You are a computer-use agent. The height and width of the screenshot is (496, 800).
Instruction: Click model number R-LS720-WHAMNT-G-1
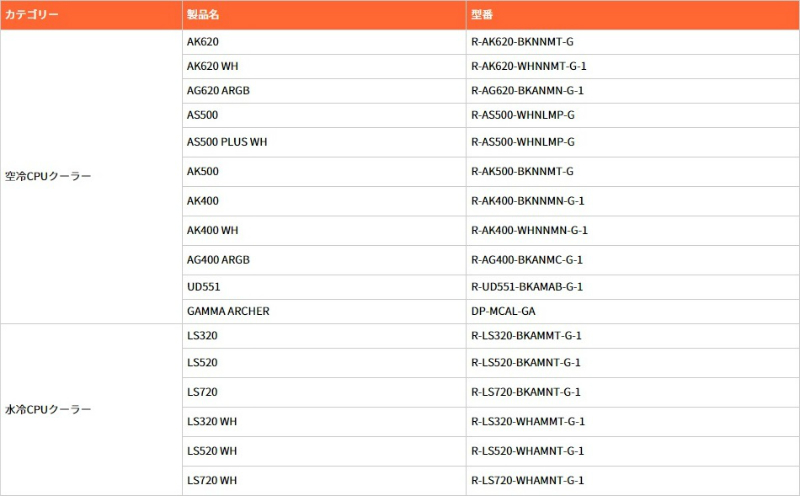click(x=528, y=481)
